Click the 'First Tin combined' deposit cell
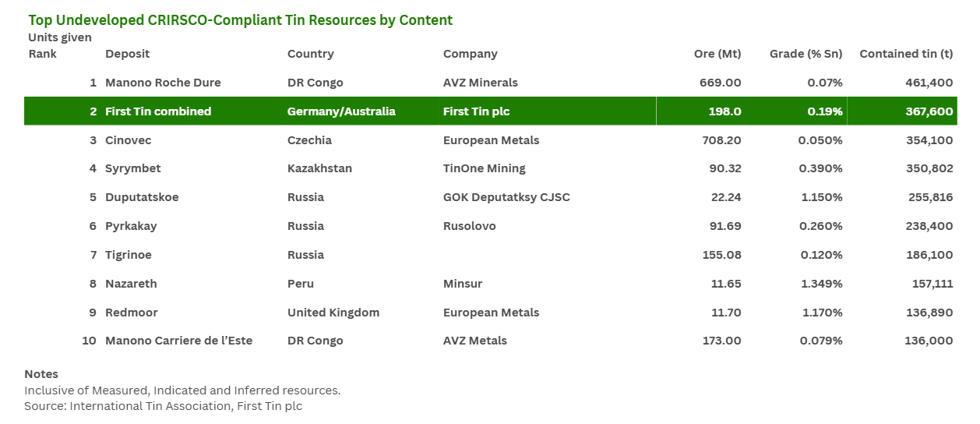 tap(158, 111)
